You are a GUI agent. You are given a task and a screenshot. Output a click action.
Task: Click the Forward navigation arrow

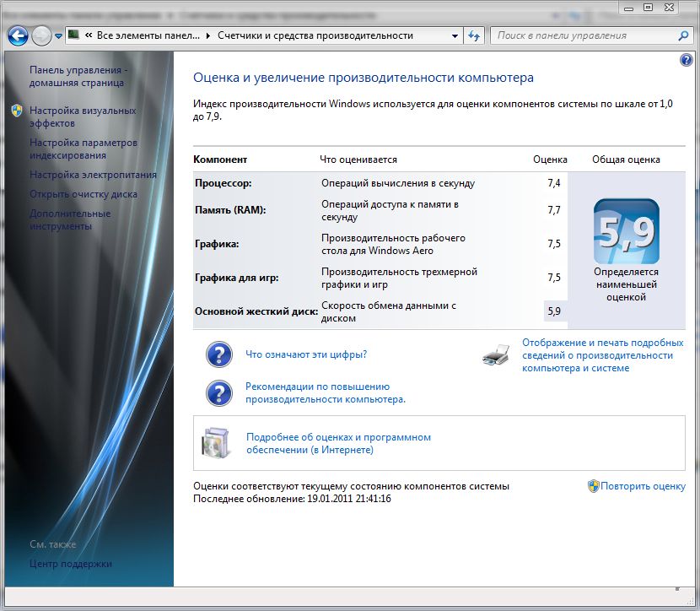[x=40, y=35]
